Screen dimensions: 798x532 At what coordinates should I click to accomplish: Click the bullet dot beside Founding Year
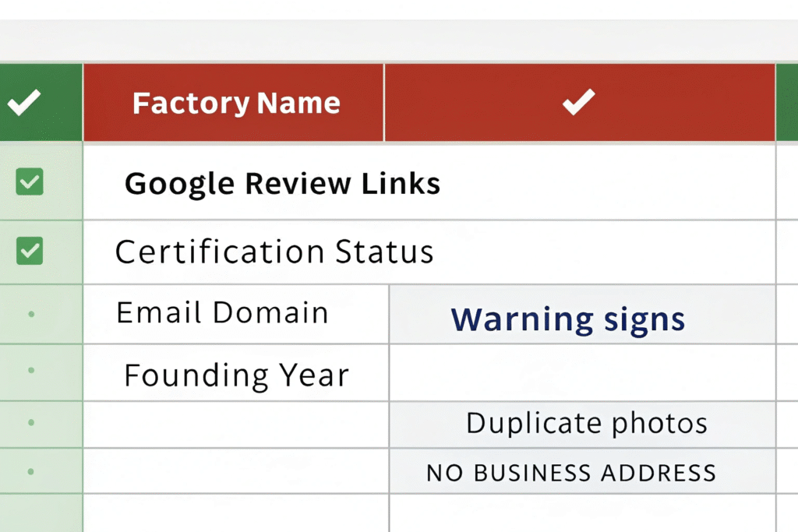(31, 370)
